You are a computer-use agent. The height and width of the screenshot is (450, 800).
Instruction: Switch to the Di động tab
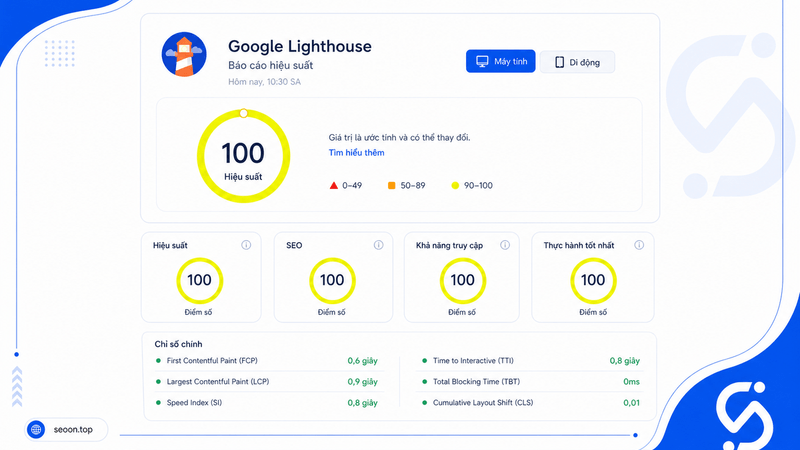[x=577, y=62]
